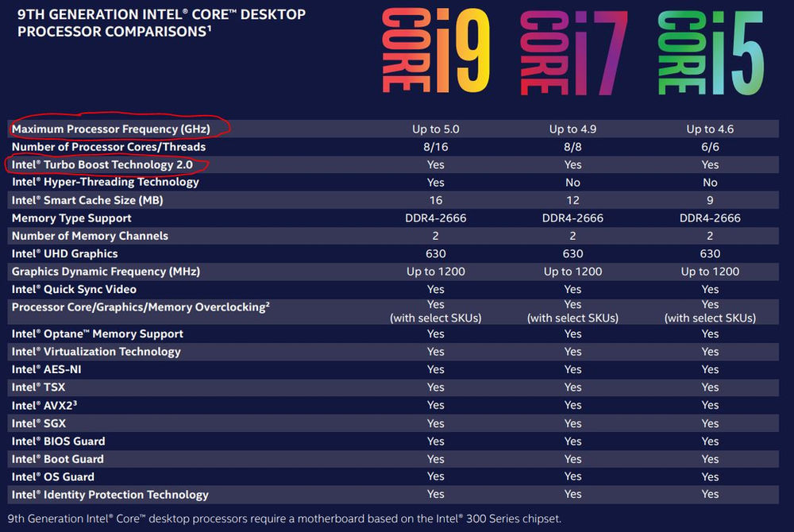The height and width of the screenshot is (532, 794).
Task: Click the Core i7 logo
Action: click(574, 52)
